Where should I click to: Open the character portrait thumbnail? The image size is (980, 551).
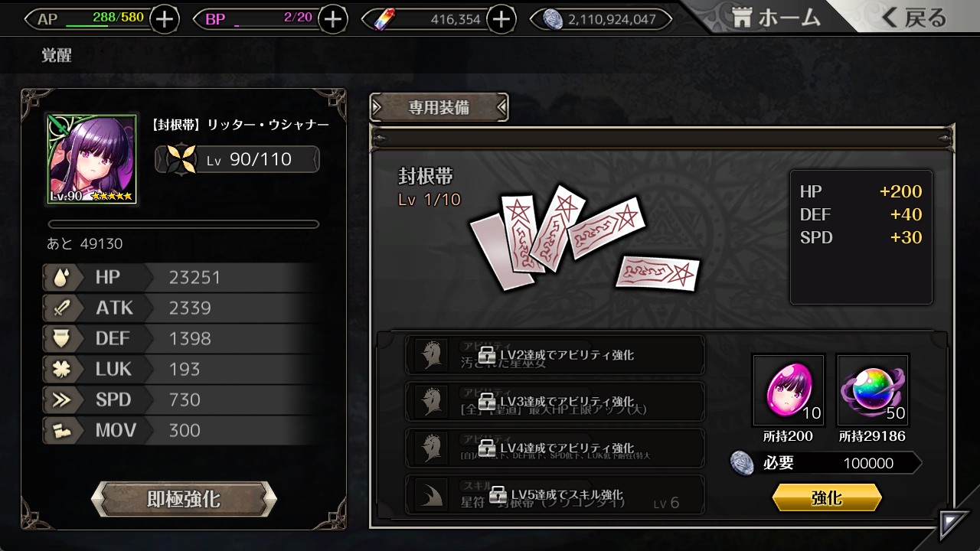[92, 159]
